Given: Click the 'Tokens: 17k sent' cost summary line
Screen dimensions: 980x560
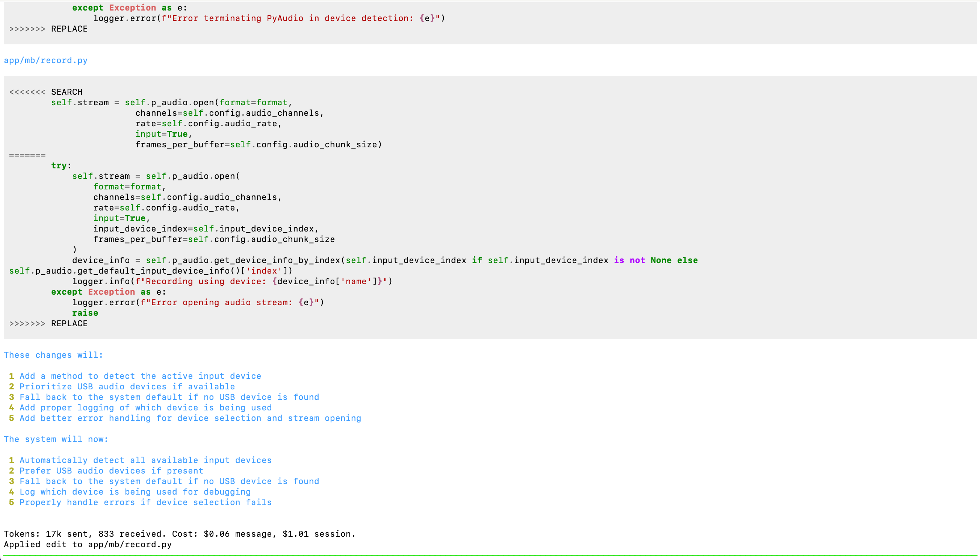Looking at the screenshot, I should (x=180, y=534).
